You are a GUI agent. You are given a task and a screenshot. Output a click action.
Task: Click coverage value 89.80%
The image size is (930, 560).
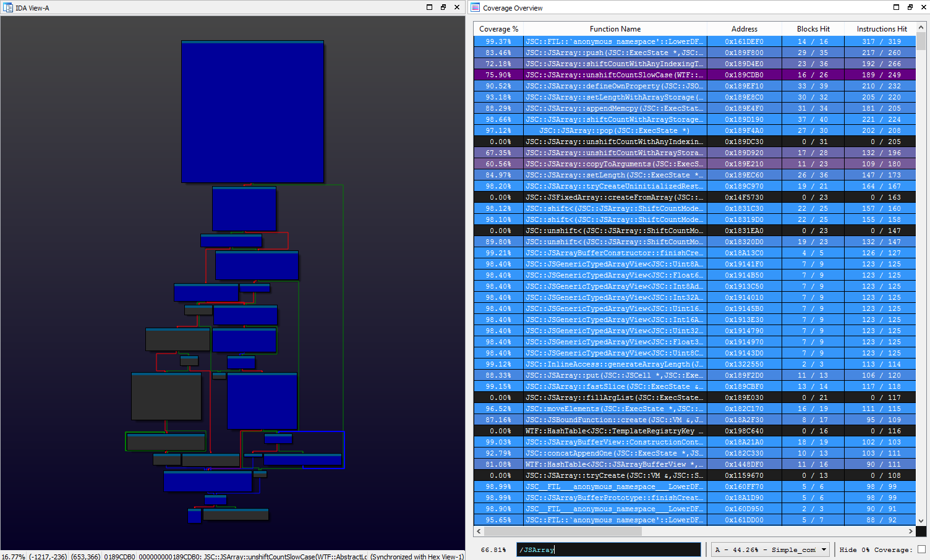click(498, 242)
